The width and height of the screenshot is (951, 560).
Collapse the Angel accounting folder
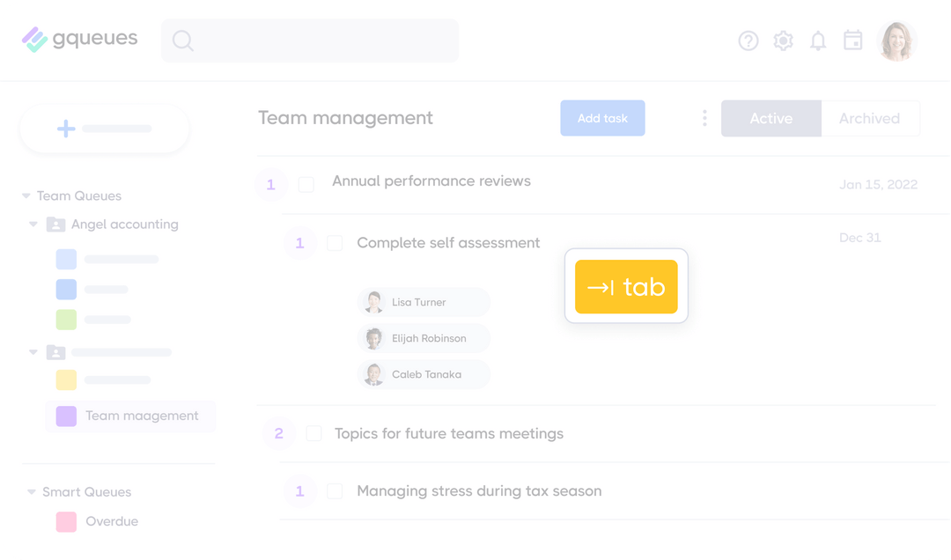(x=33, y=225)
